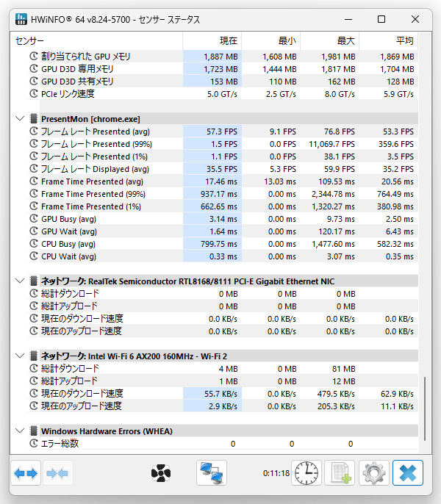Click clock icon of エラー総数 row
Screen dimensions: 441x504
pos(34,444)
